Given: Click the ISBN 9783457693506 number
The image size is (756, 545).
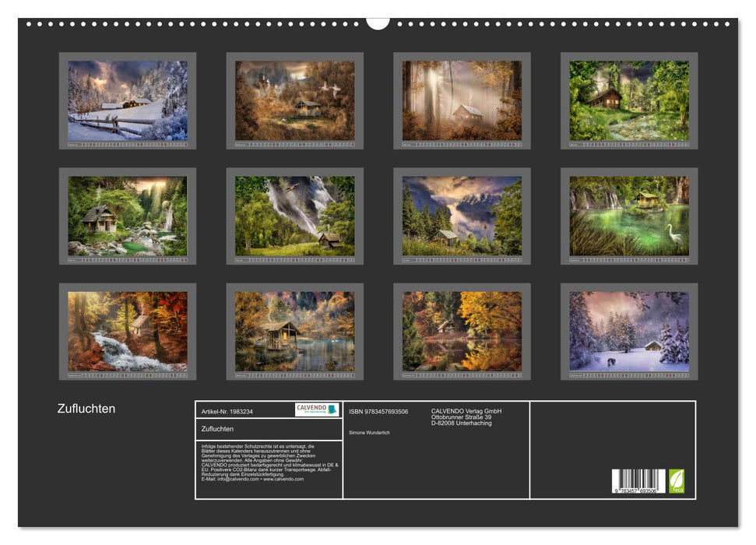Looking at the screenshot, I should tap(378, 411).
